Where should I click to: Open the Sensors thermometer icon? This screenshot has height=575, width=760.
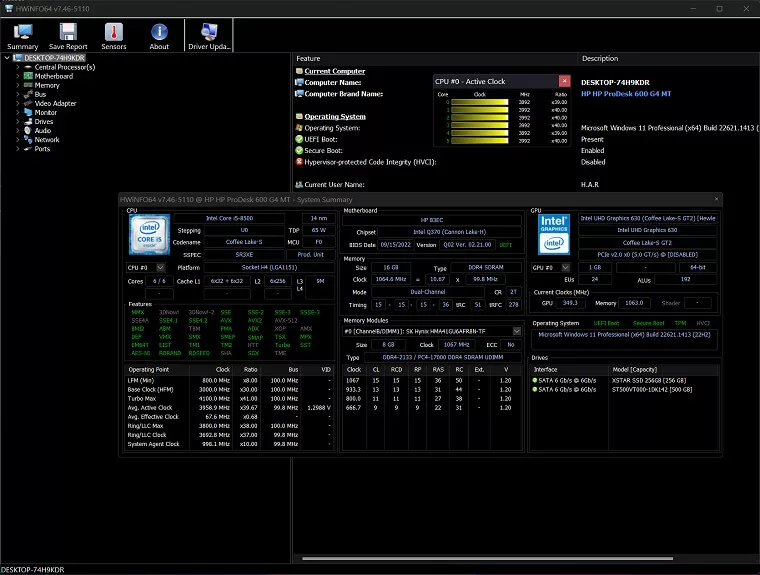(x=113, y=32)
